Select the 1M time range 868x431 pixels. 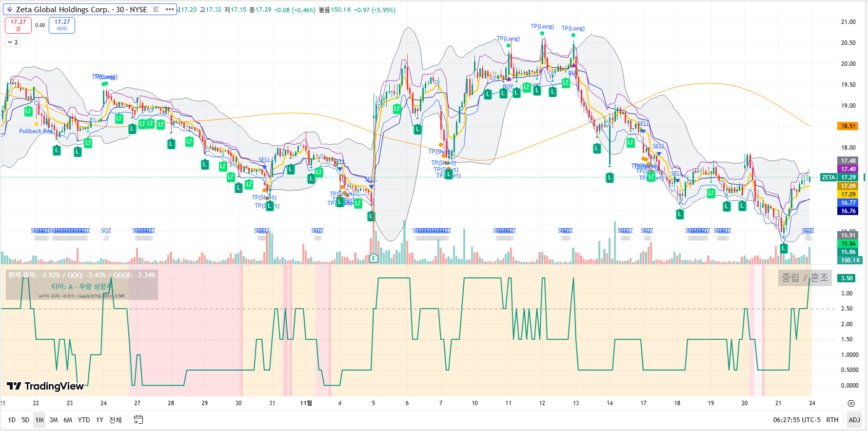39,420
